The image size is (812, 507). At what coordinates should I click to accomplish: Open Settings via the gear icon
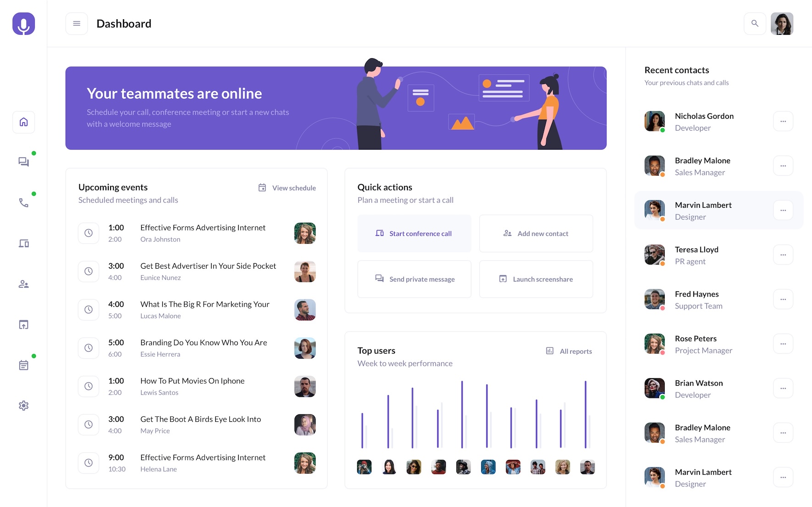click(23, 405)
